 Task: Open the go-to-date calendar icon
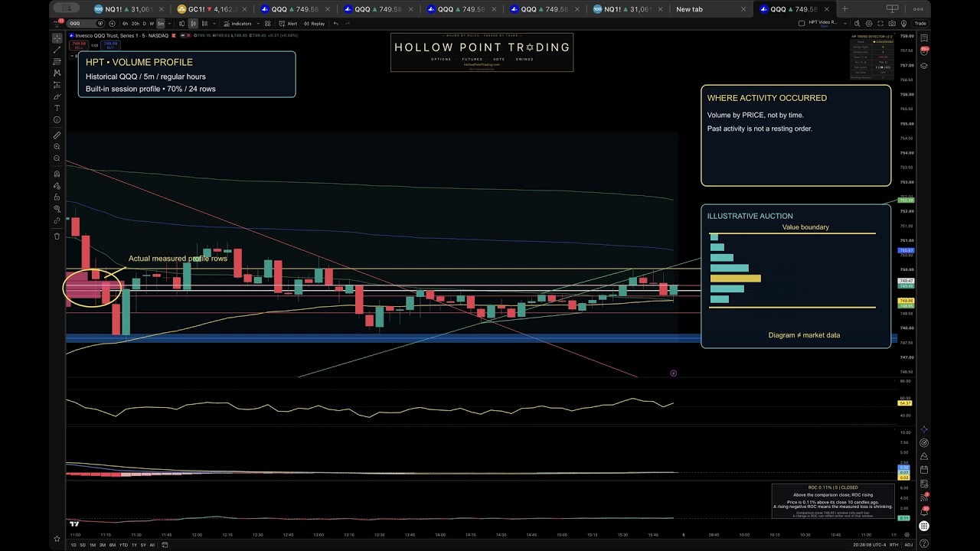[x=165, y=545]
